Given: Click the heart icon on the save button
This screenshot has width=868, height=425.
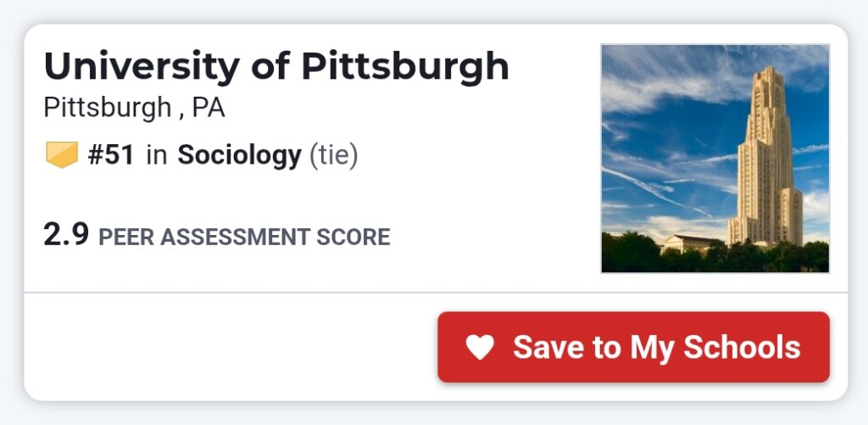Looking at the screenshot, I should click(x=480, y=347).
